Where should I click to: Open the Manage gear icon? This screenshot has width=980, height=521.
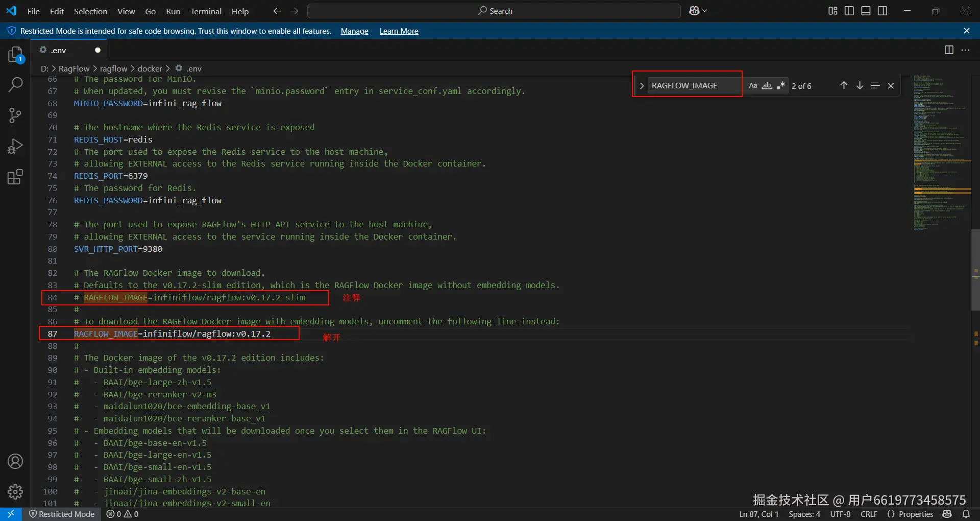(15, 492)
